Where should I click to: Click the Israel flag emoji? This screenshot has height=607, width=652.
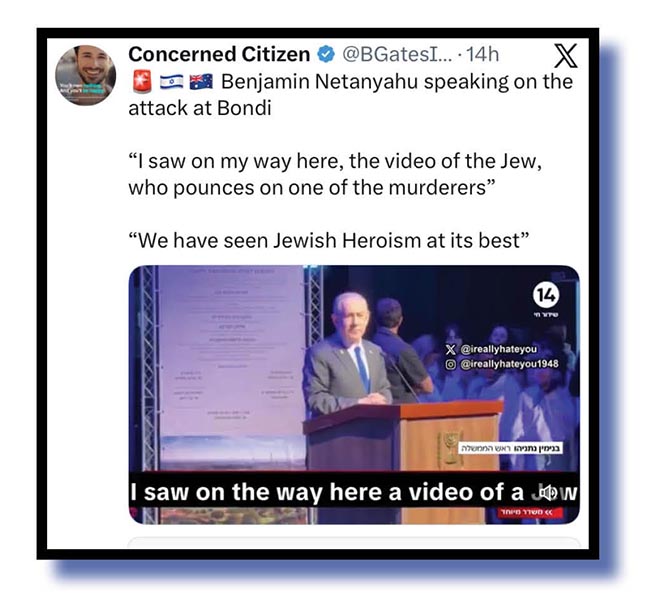(x=171, y=82)
